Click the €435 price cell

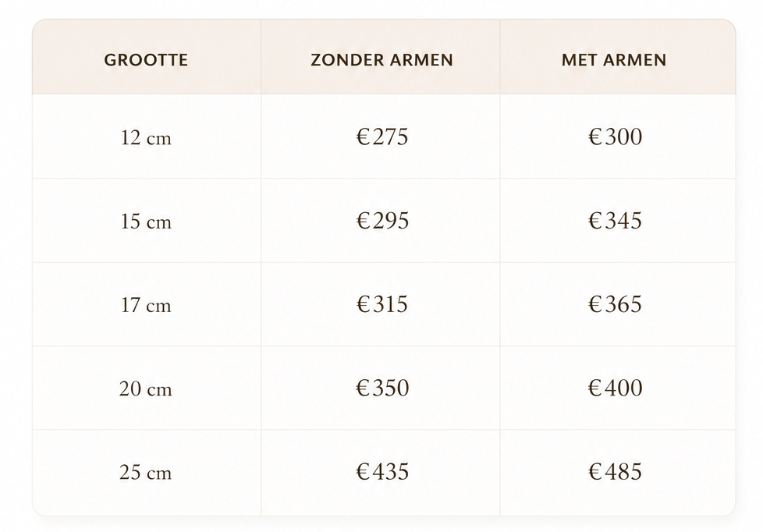coord(382,472)
